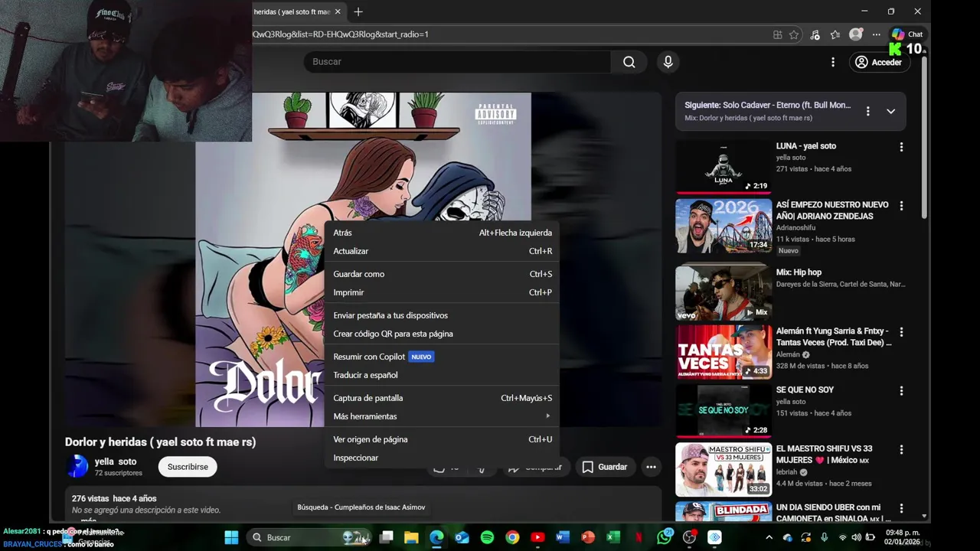
Task: Open TANTAS VECES video thumbnail
Action: (x=724, y=351)
